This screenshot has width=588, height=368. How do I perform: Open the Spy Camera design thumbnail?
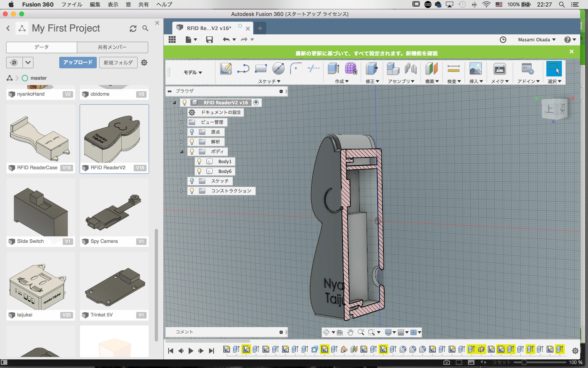114,212
